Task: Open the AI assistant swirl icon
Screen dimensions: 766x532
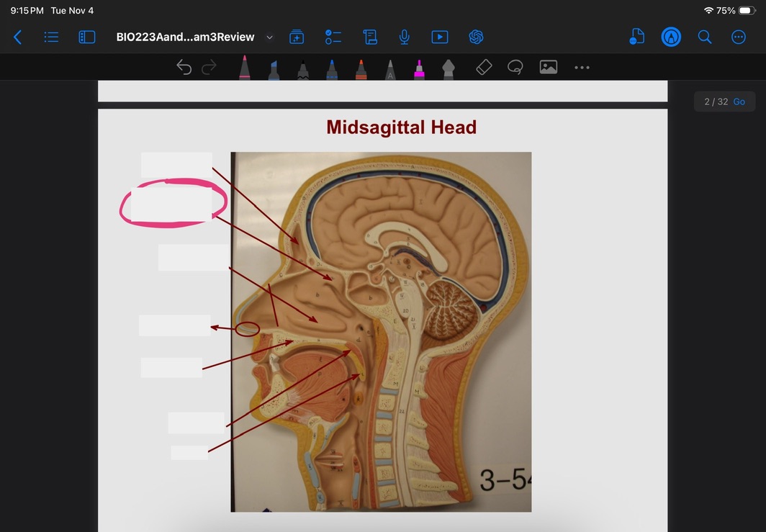Action: point(475,37)
